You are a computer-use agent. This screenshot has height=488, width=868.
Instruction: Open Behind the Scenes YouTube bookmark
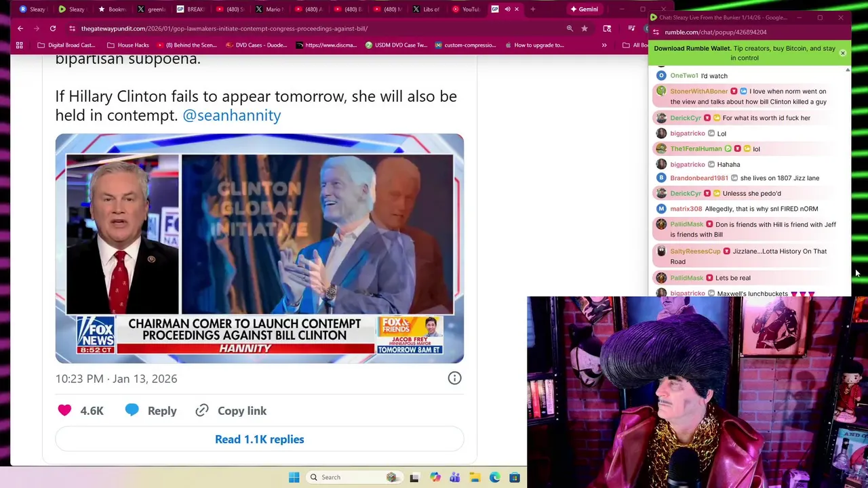click(x=187, y=45)
